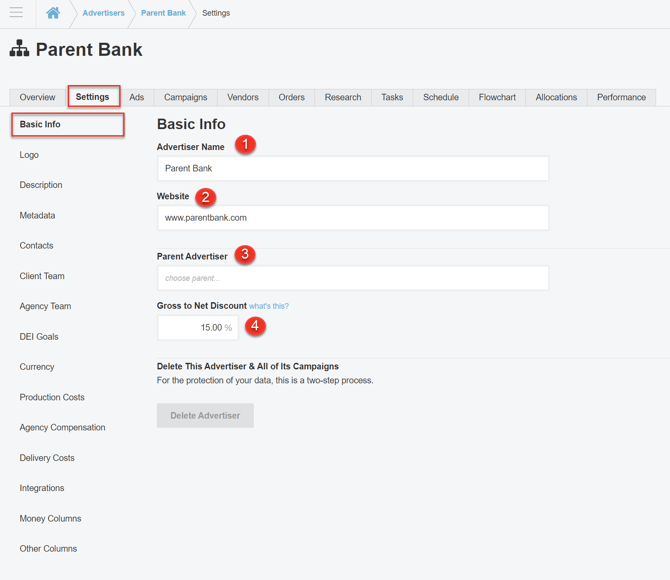Open the Research tab

point(343,97)
